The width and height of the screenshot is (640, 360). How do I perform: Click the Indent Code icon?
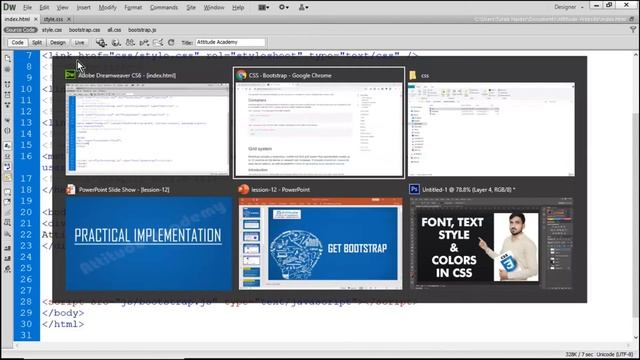7,248
